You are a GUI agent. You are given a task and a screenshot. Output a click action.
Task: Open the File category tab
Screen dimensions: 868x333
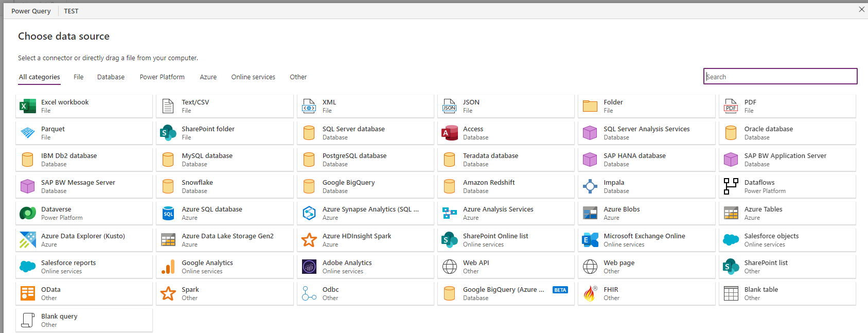tap(78, 77)
